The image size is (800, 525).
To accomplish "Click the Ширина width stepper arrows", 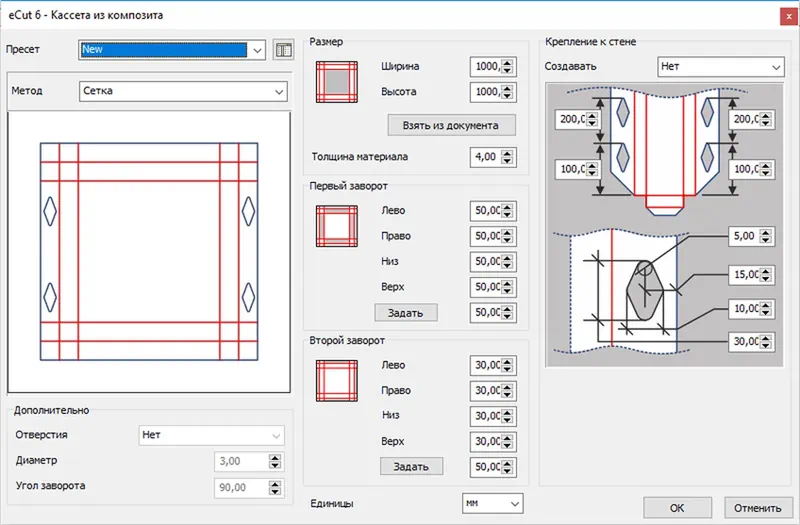I will tap(508, 67).
